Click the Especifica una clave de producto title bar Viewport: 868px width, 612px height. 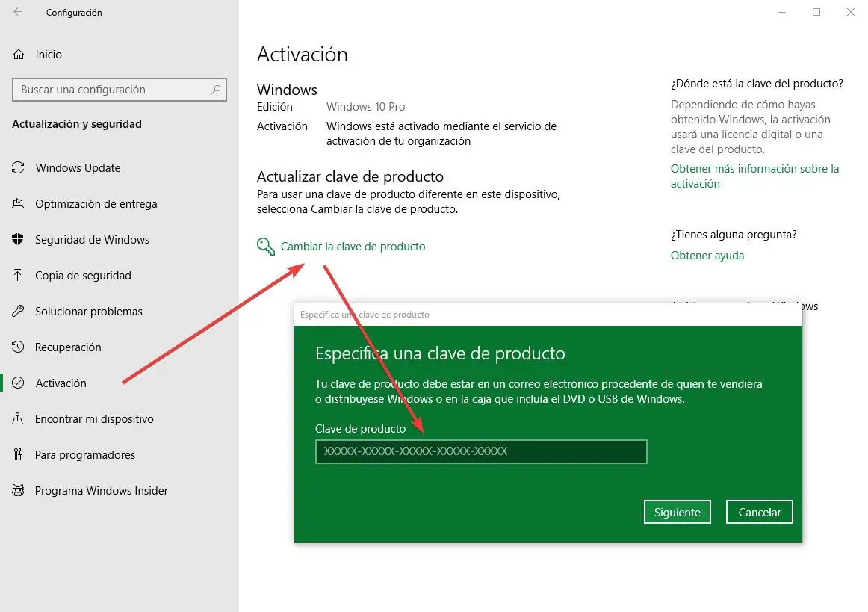click(548, 315)
